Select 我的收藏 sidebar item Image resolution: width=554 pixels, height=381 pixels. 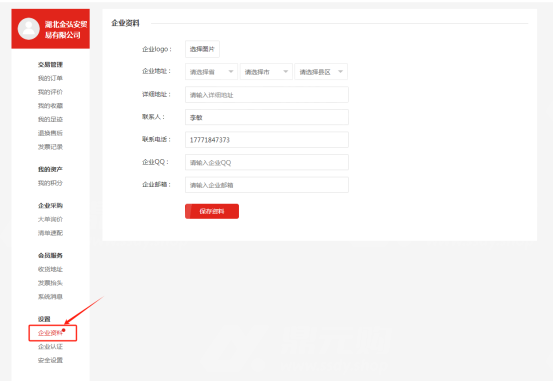pos(50,106)
